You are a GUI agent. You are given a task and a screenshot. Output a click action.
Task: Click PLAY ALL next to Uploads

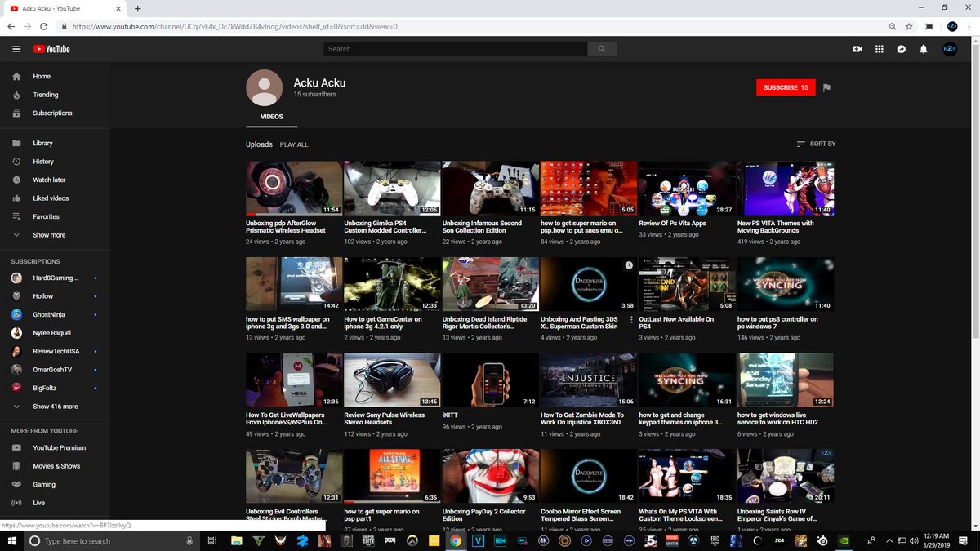294,144
